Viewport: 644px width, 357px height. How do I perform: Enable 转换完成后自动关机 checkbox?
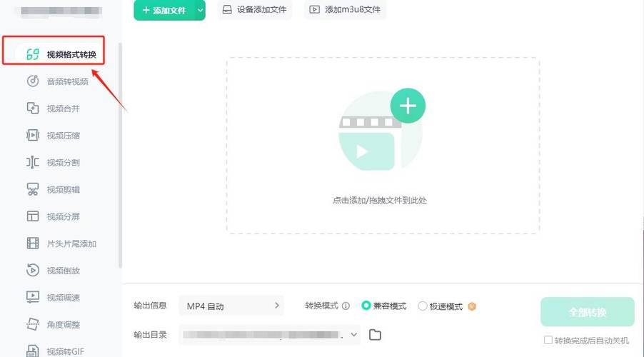pyautogui.click(x=548, y=341)
